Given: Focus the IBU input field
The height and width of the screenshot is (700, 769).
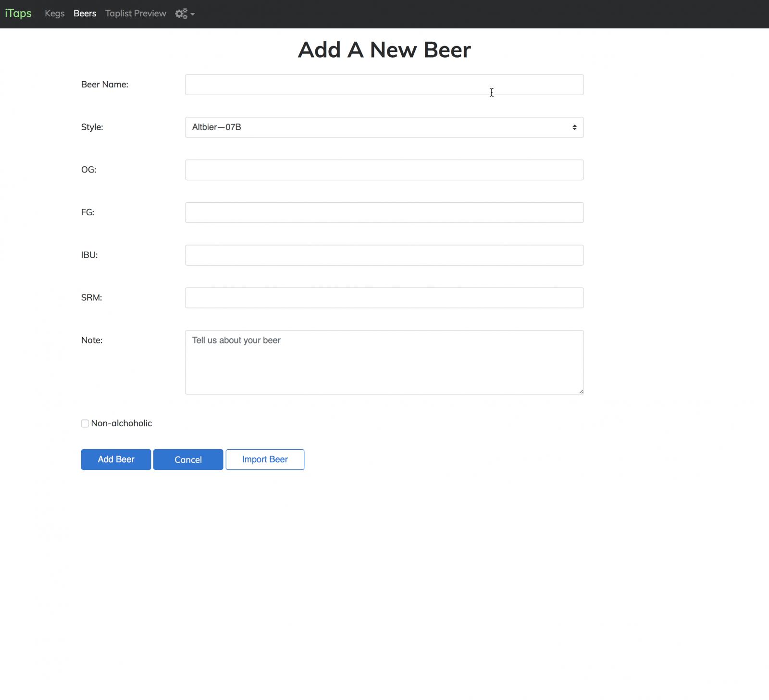Looking at the screenshot, I should click(x=384, y=255).
